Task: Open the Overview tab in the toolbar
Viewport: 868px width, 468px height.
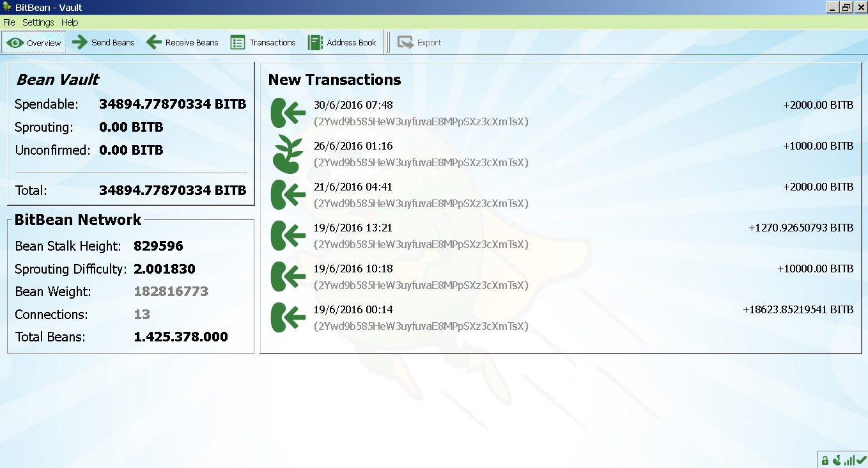Action: pos(35,43)
